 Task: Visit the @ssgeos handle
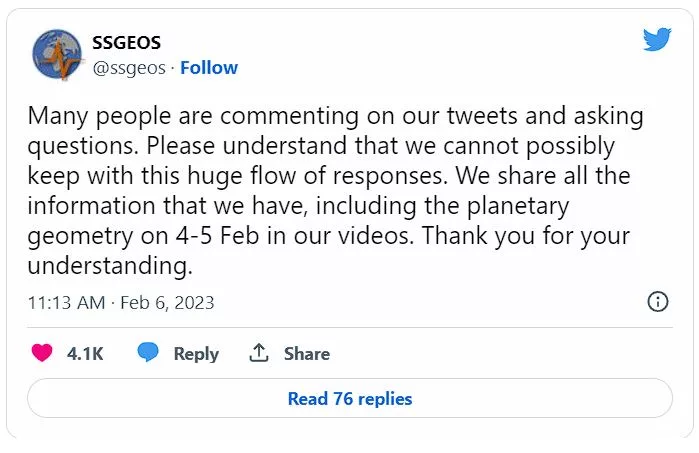coord(129,68)
